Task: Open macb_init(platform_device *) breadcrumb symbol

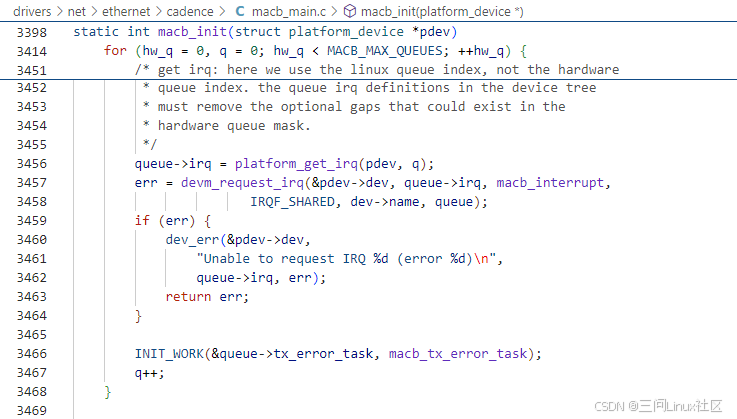Action: pos(442,11)
